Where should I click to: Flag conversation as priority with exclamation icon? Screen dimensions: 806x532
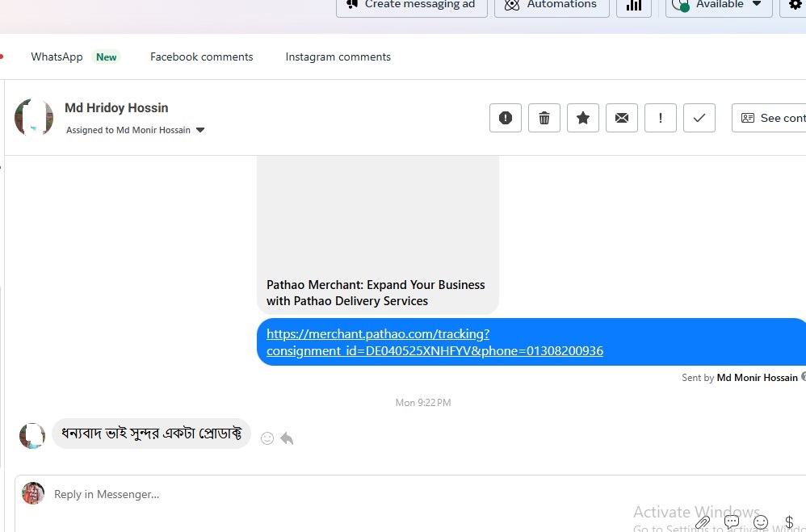(661, 118)
